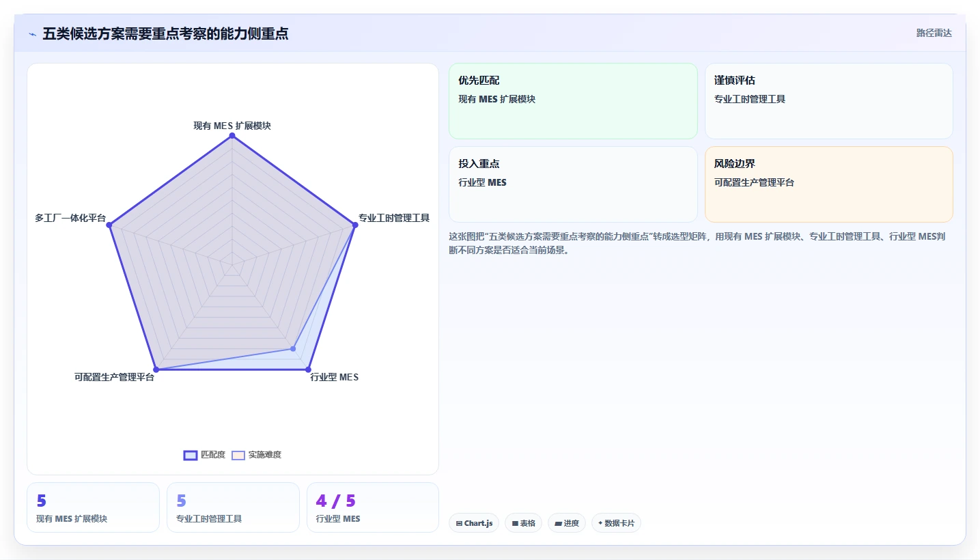Select the top radar data point at 现有 MES 扩展模块
This screenshot has height=560, width=980.
point(232,136)
